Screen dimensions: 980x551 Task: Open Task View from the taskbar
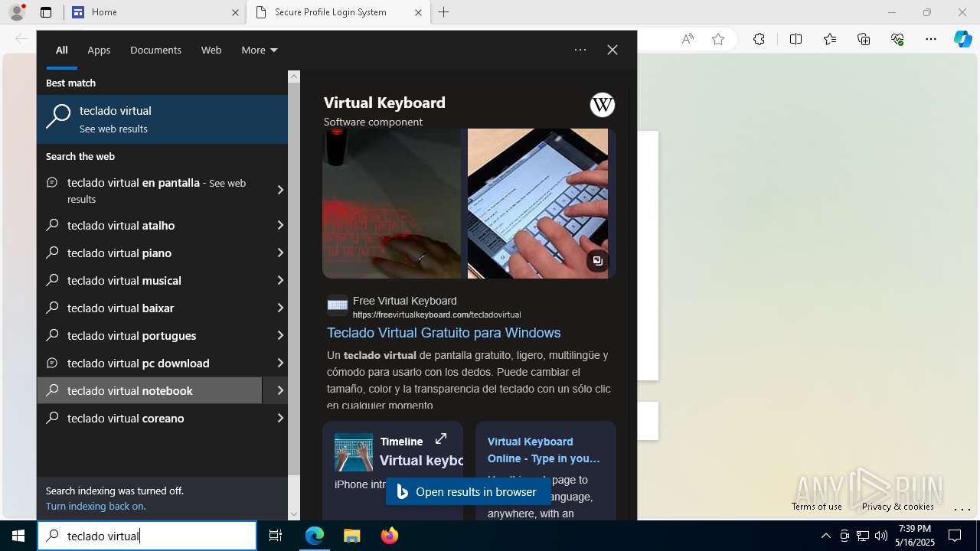coord(276,536)
